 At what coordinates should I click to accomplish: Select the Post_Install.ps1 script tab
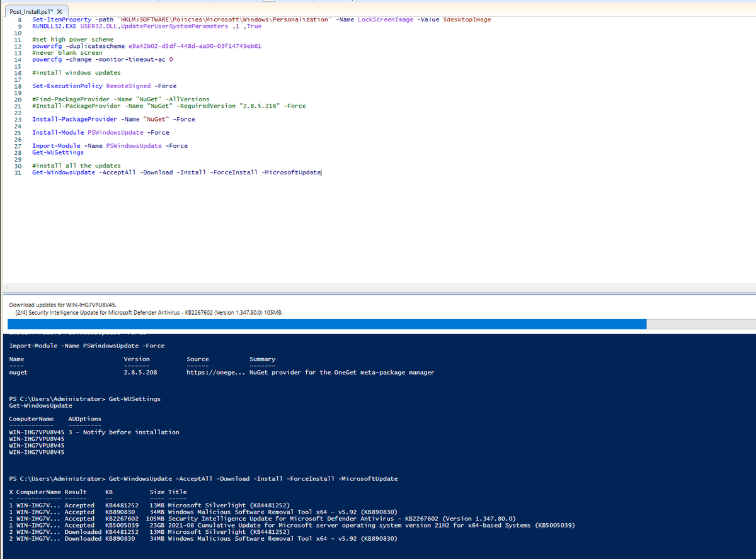point(37,11)
